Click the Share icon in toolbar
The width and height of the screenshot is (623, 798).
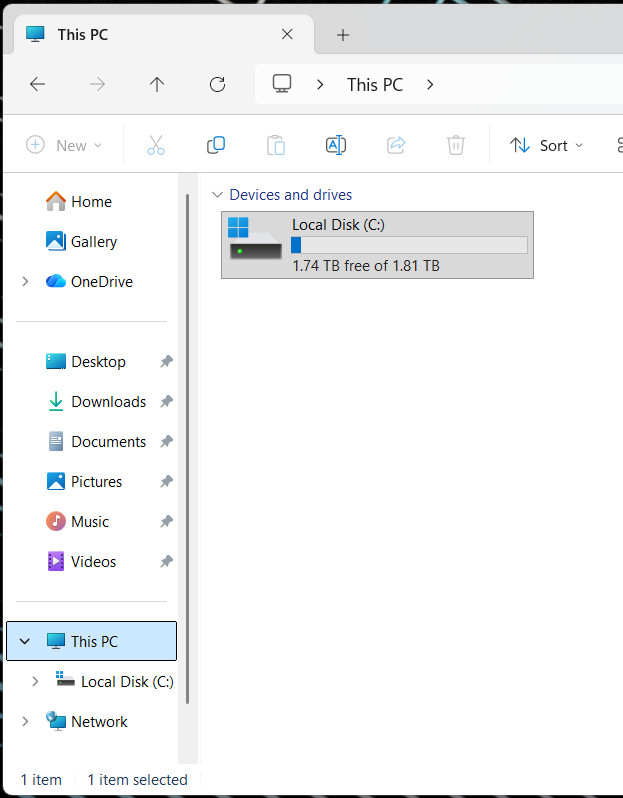tap(396, 146)
